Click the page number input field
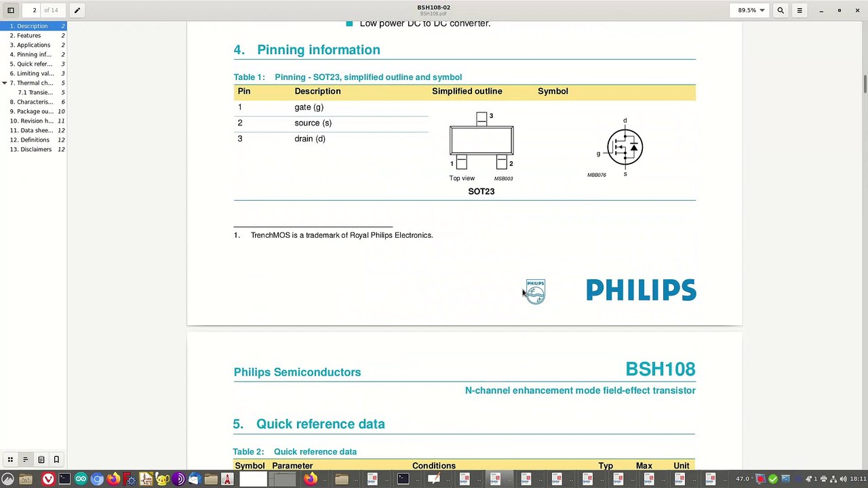 point(34,10)
